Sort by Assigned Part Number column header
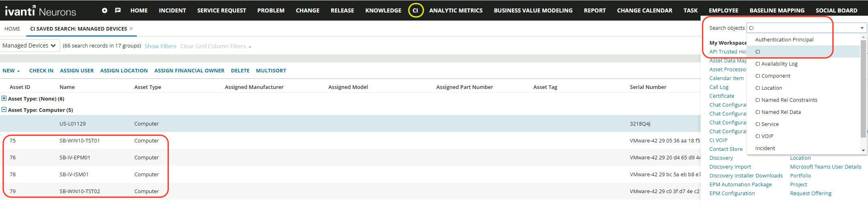This screenshot has height=202, width=868. 465,87
